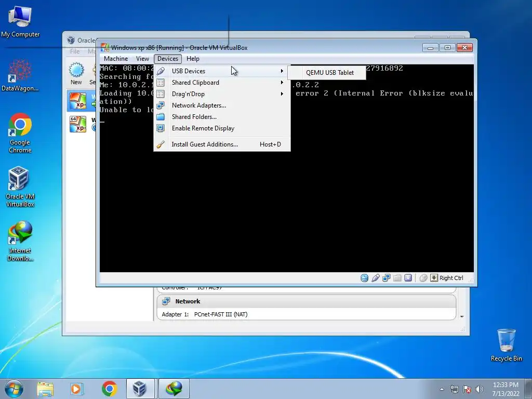
Task: Open Google Chrome desktop shortcut
Action: 20,133
